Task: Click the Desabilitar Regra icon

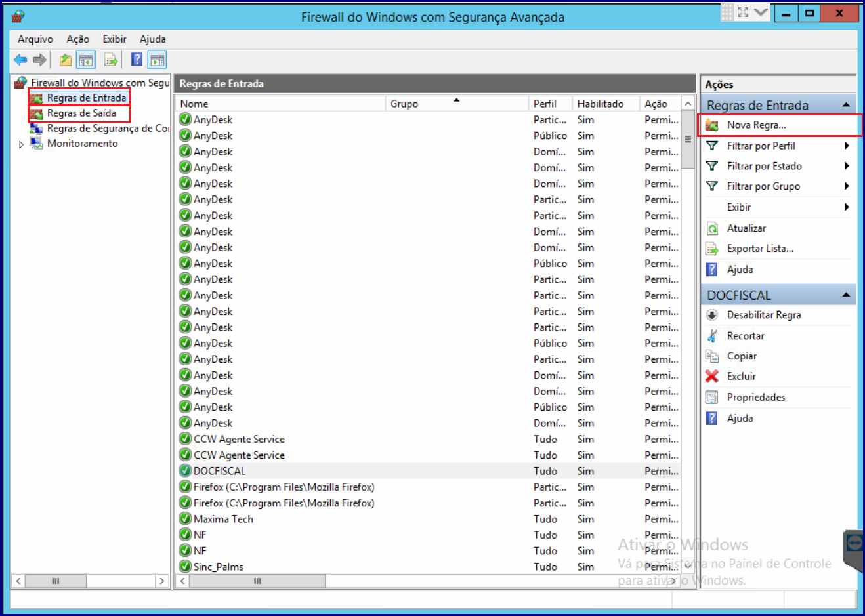Action: pos(711,315)
